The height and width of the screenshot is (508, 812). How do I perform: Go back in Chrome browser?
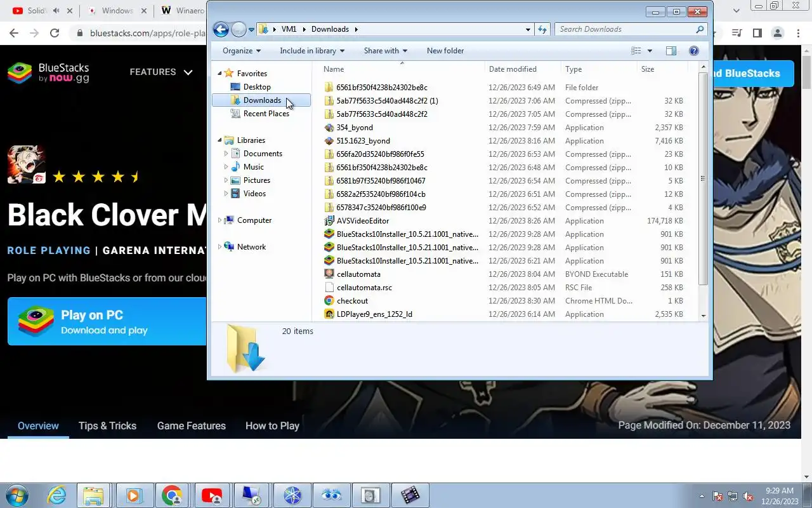tap(14, 33)
